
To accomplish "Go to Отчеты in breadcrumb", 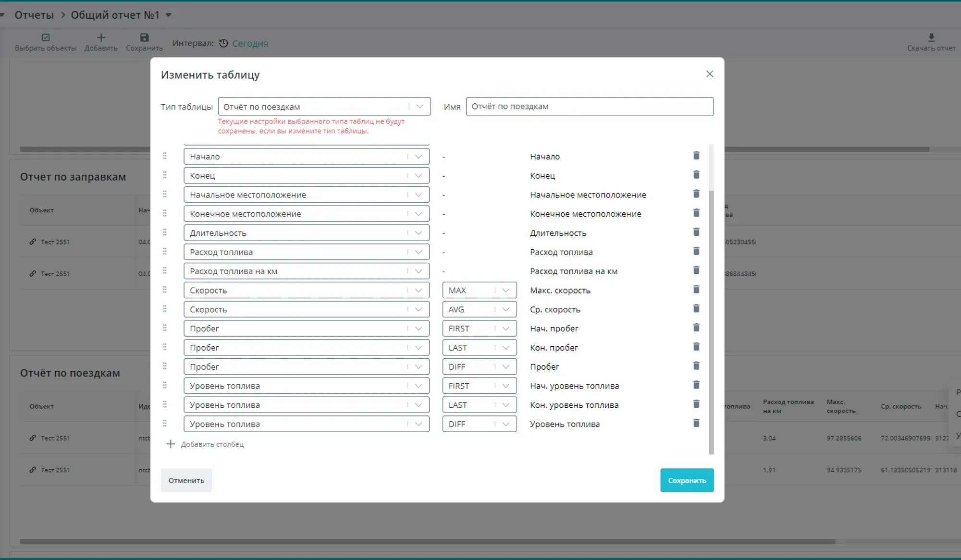I will pos(34,15).
